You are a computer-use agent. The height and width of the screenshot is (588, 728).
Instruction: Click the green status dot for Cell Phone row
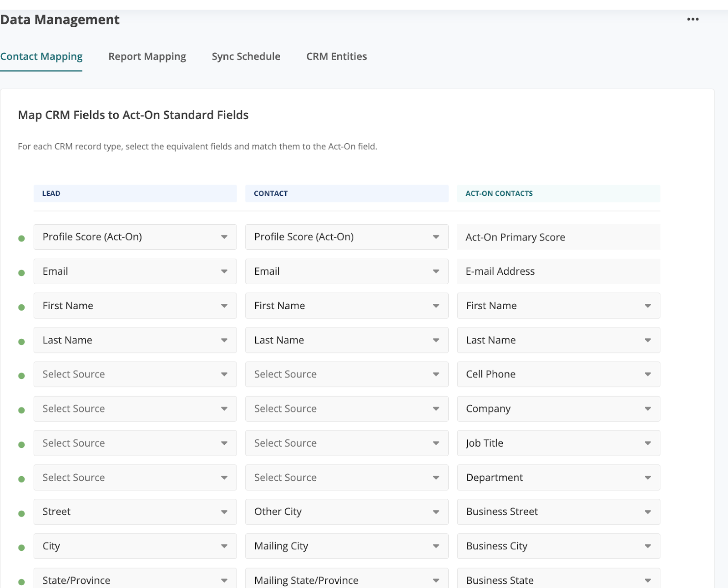[x=21, y=376]
